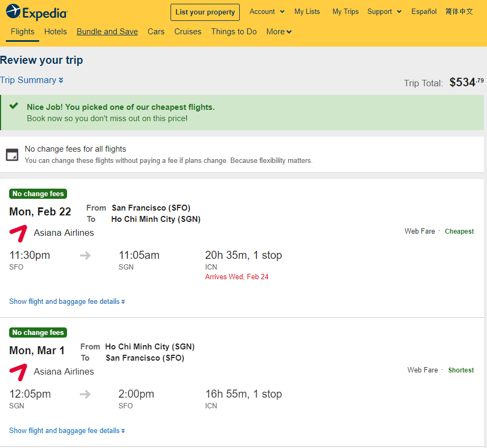Viewport: 487px width, 448px height.
Task: Click the arrow icon between 12:05pm and 2:00pm
Action: 85,394
